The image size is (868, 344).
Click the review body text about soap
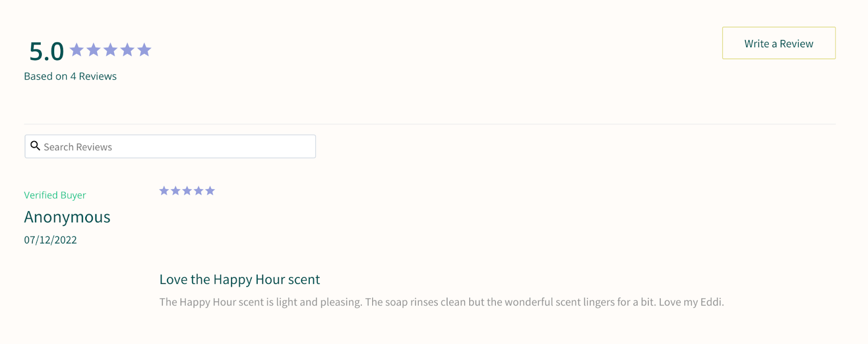441,302
